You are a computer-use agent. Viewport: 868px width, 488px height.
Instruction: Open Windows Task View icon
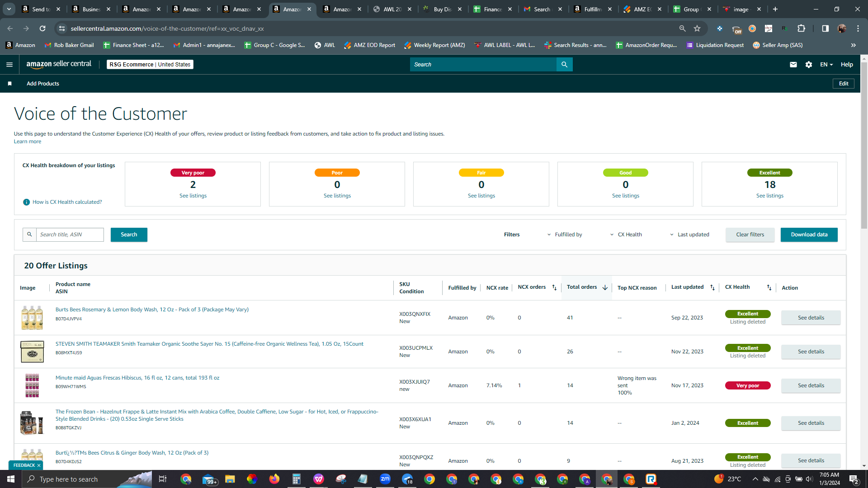pos(163,479)
